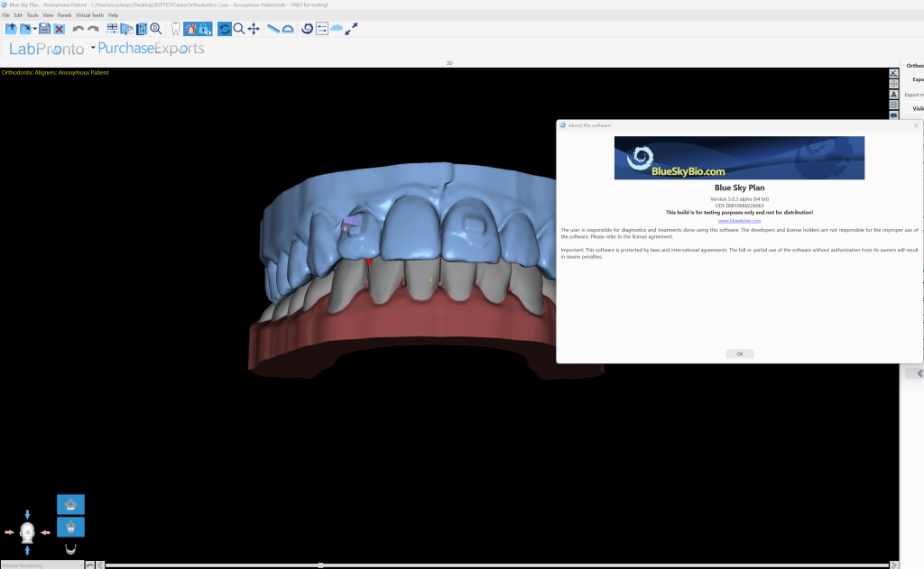Click the tooth icon in the toolbar
Image resolution: width=924 pixels, height=569 pixels.
(175, 29)
